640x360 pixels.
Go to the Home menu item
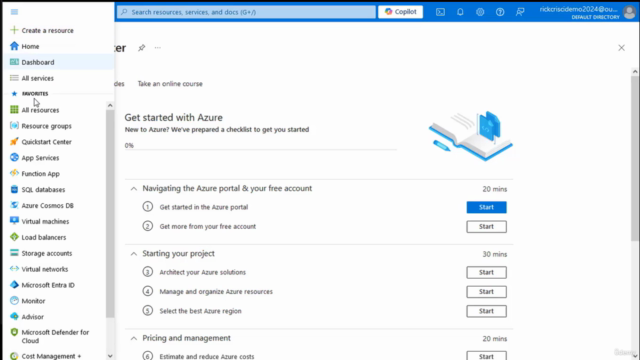58,46
